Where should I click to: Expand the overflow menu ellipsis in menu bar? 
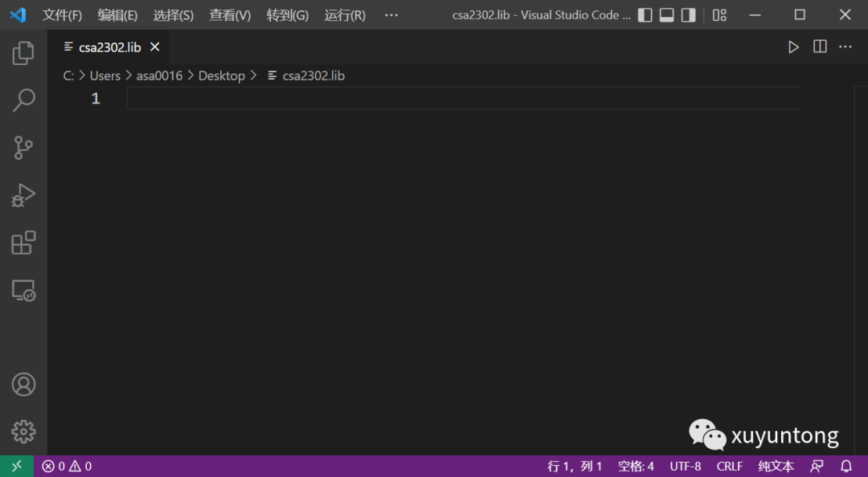pos(391,15)
